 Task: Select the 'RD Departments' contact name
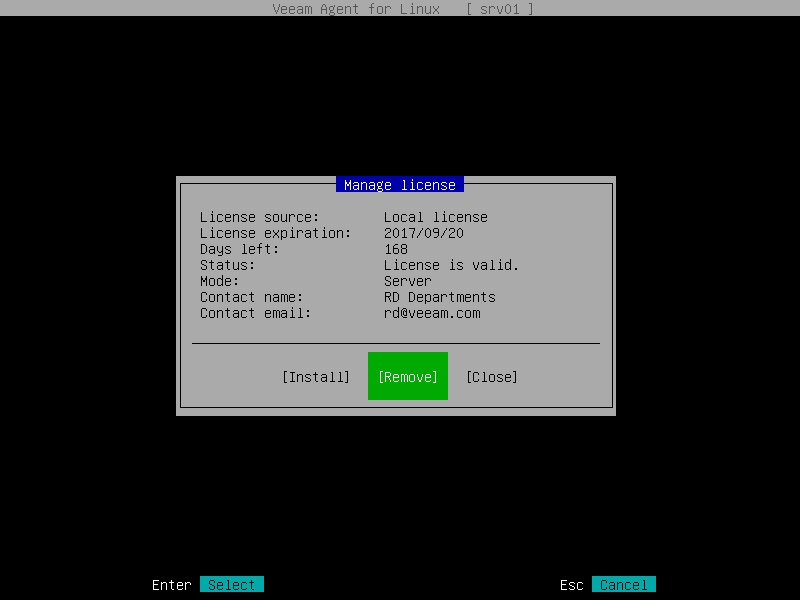[x=440, y=297]
